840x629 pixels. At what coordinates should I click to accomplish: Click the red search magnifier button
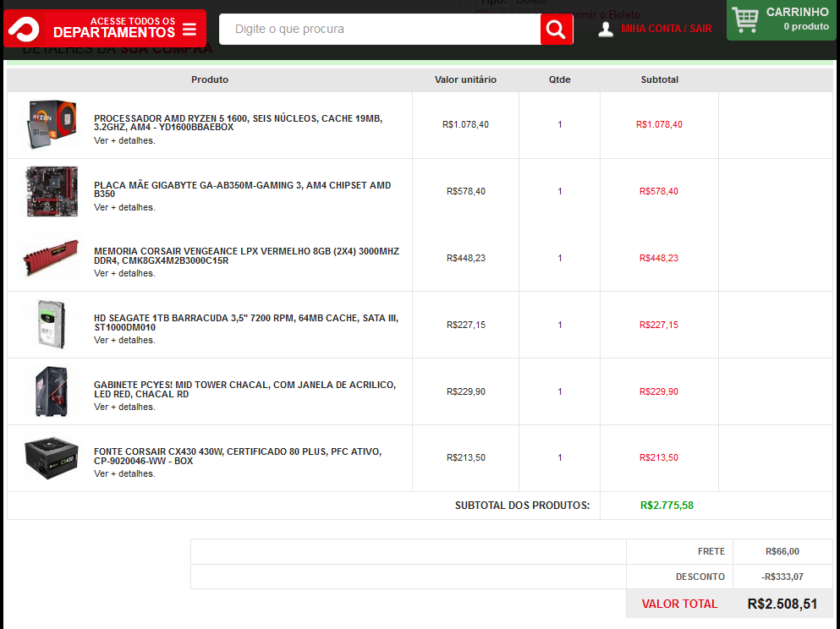point(556,29)
